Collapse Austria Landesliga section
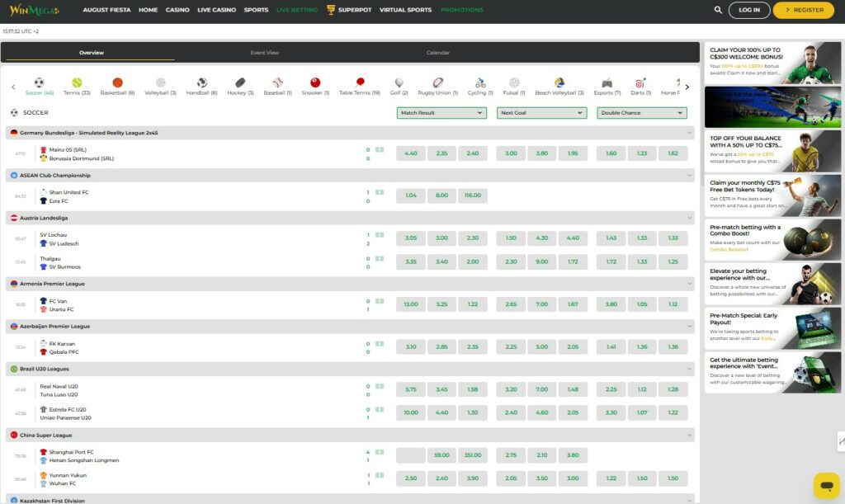This screenshot has width=845, height=504. tap(689, 218)
